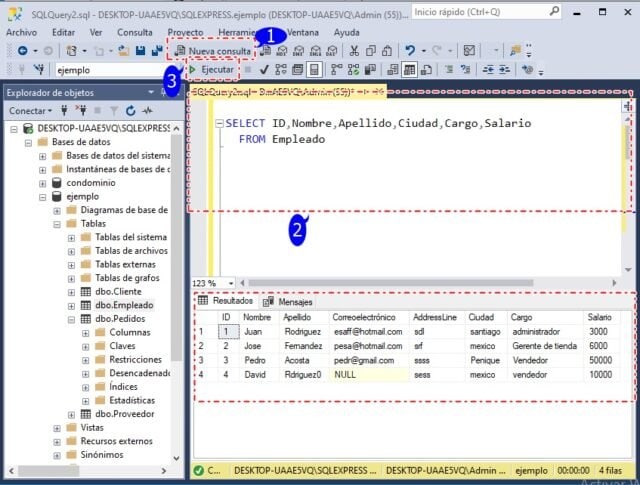Viewport: 640px width, 485px height.
Task: Expand the dbo.Cliente table node
Action: [71, 292]
